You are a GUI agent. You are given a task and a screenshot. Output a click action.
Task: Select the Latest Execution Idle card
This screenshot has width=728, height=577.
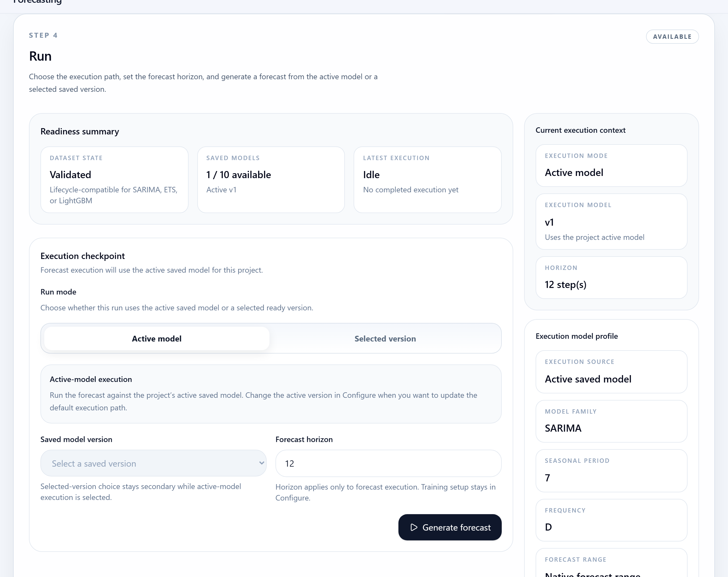point(427,179)
